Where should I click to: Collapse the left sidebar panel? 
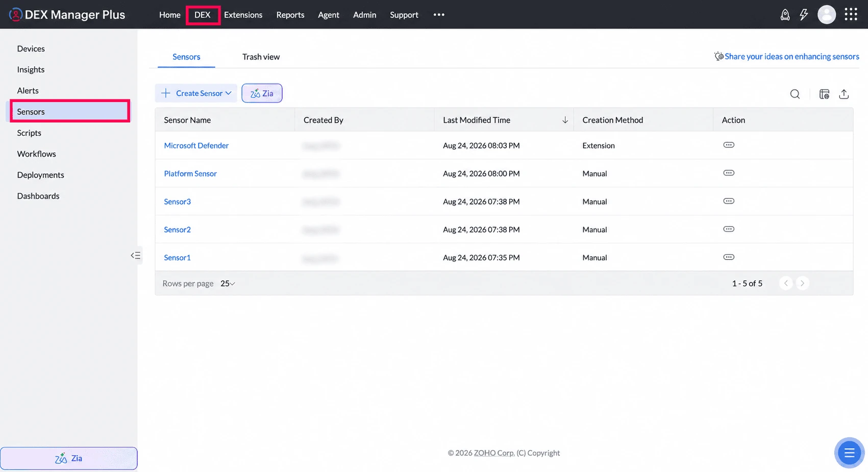pyautogui.click(x=135, y=255)
